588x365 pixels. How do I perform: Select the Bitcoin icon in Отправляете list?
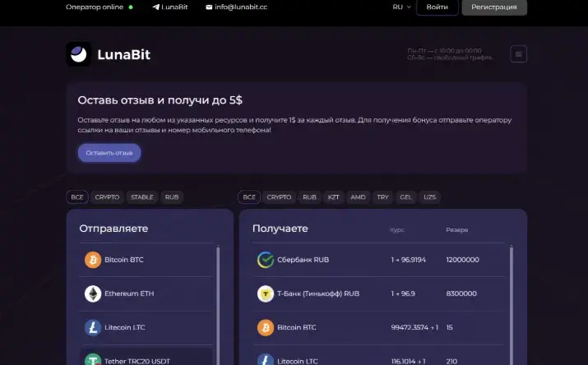coord(93,260)
